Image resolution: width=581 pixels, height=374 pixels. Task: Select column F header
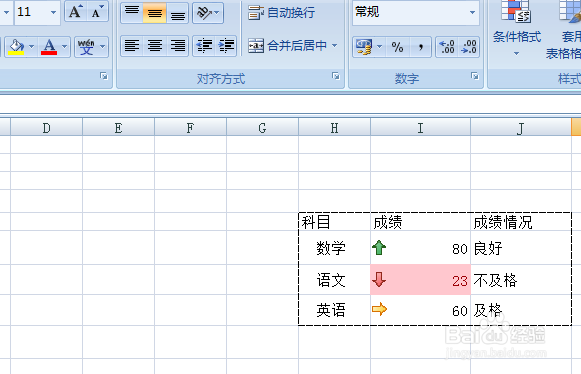coord(190,128)
